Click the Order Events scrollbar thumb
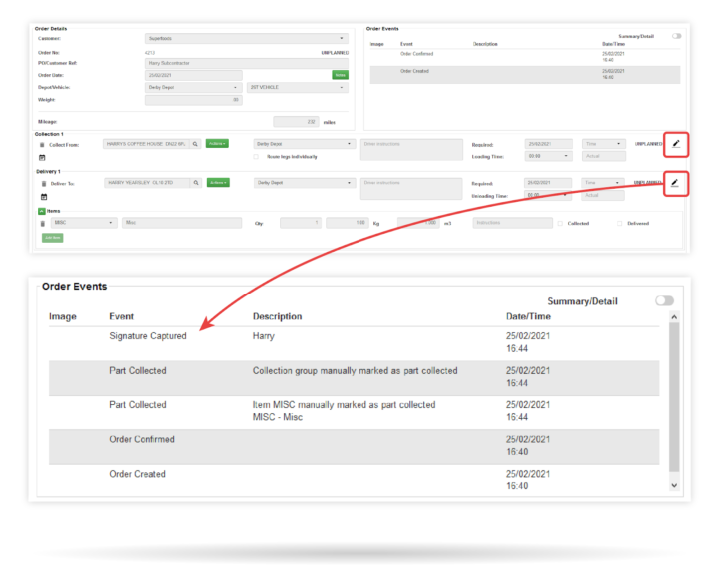This screenshot has width=719, height=588. tap(674, 397)
